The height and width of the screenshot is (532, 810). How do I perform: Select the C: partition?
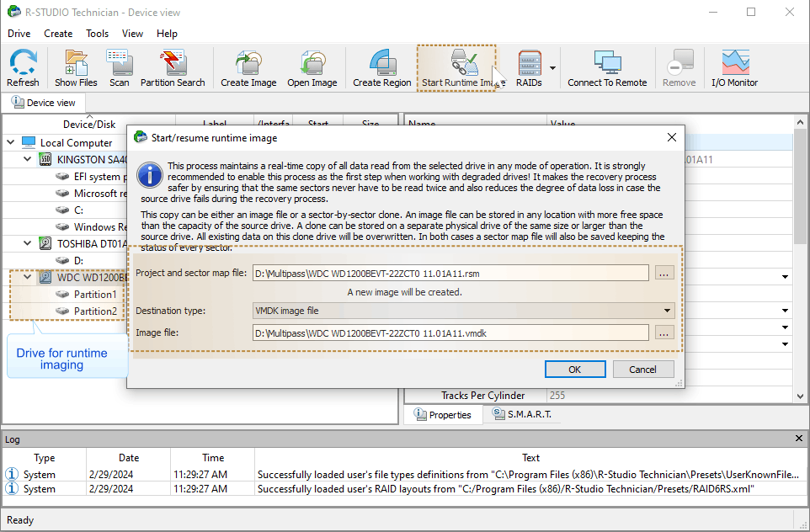(x=70, y=210)
